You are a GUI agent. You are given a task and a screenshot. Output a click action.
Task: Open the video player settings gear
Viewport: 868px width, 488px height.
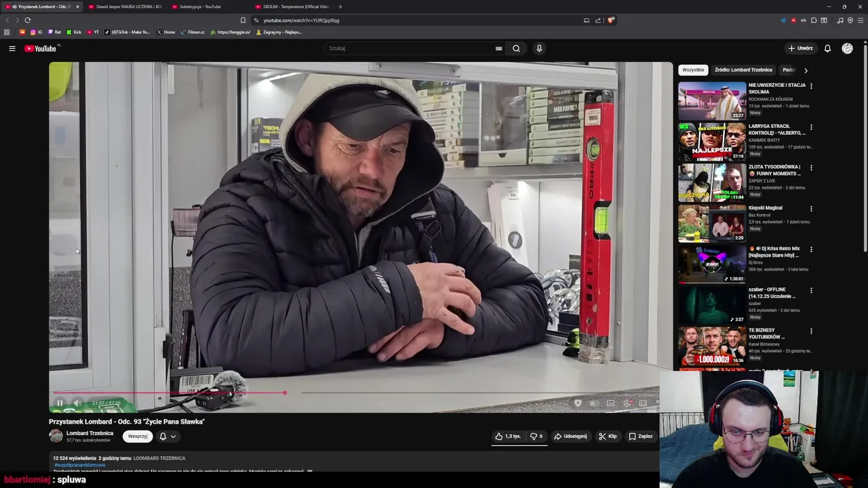click(x=627, y=403)
